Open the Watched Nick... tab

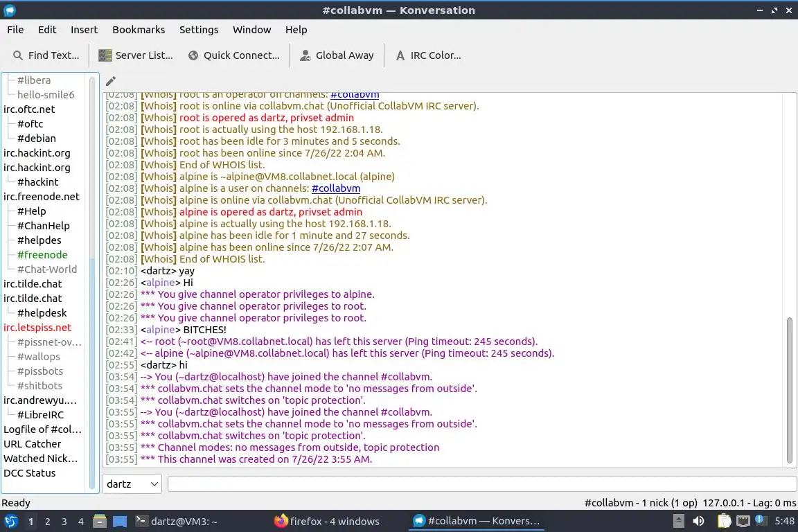(40, 458)
